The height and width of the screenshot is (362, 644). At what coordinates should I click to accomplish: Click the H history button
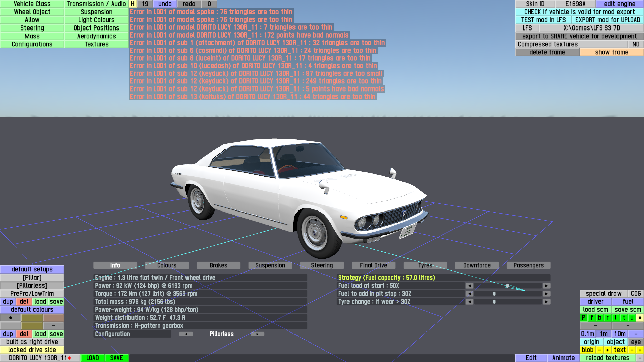[x=133, y=4]
